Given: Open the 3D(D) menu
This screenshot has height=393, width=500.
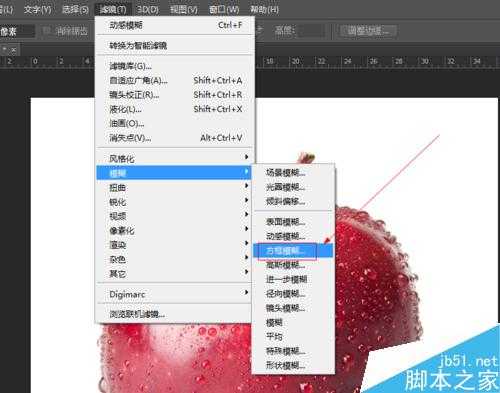Looking at the screenshot, I should (148, 9).
